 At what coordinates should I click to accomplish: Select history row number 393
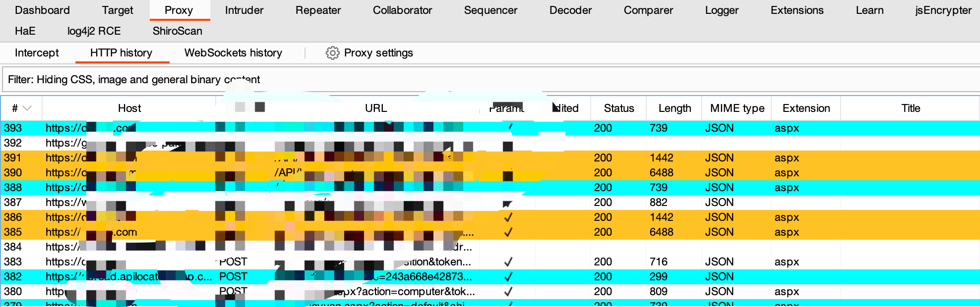[490, 128]
